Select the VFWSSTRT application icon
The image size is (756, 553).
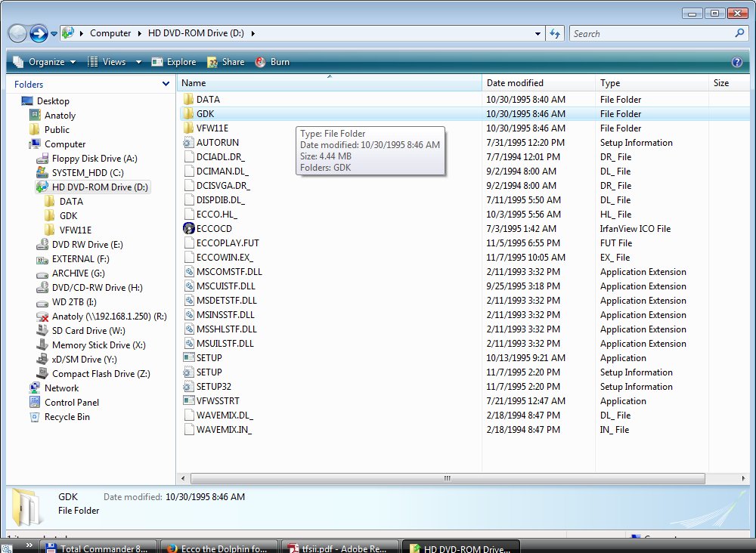pos(188,401)
